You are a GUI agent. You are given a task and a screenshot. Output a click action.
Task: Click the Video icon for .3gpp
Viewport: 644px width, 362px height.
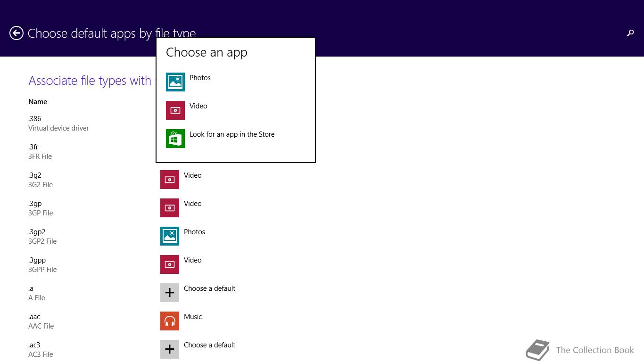tap(170, 264)
